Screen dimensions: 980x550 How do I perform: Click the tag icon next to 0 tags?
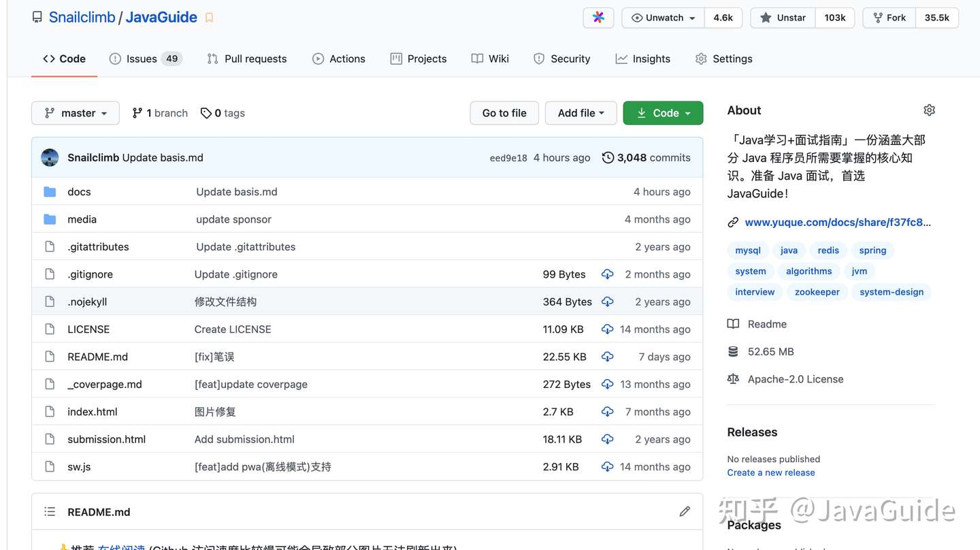(206, 113)
